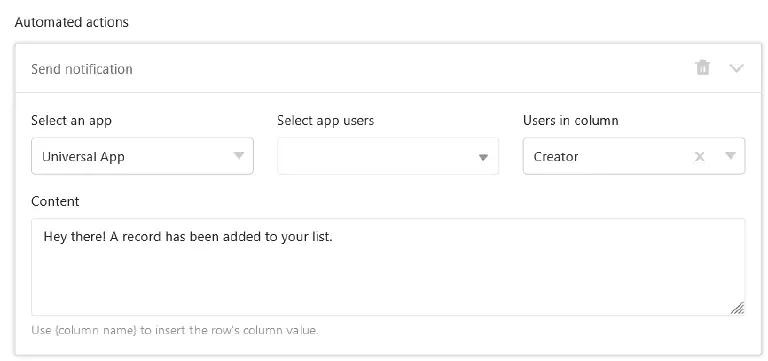The width and height of the screenshot is (768, 361).
Task: Open the Select an app dropdown
Action: click(142, 156)
